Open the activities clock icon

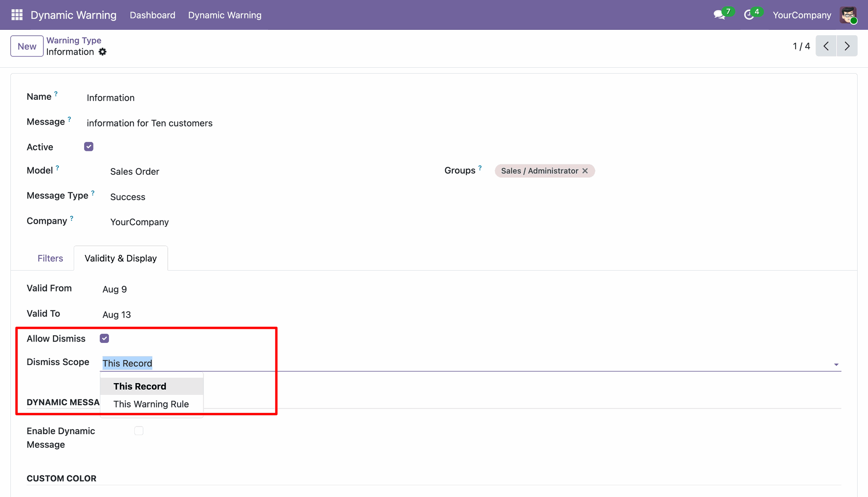tap(749, 15)
